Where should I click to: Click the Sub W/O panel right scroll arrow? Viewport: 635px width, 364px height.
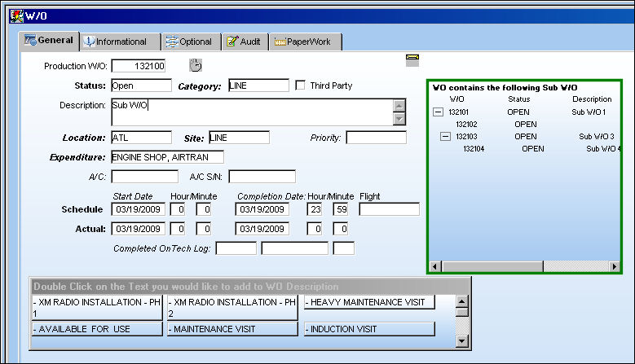click(615, 266)
